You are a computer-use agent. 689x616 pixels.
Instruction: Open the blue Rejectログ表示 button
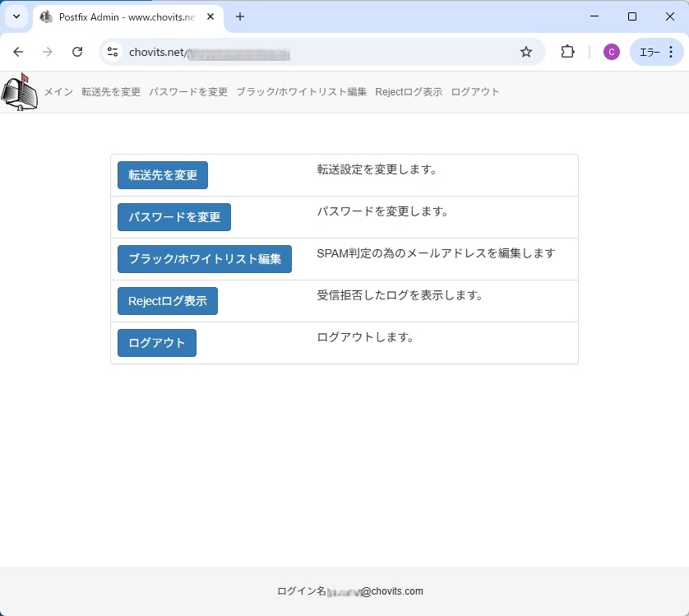[x=167, y=301]
